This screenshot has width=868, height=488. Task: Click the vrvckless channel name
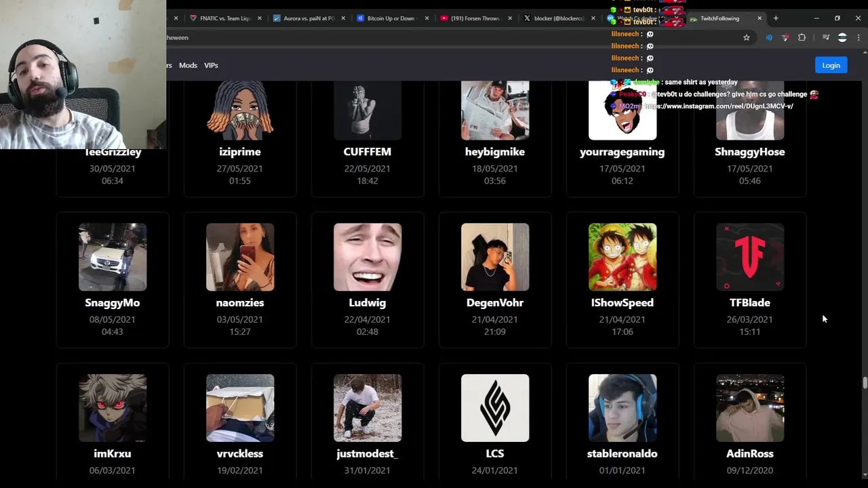(x=240, y=453)
